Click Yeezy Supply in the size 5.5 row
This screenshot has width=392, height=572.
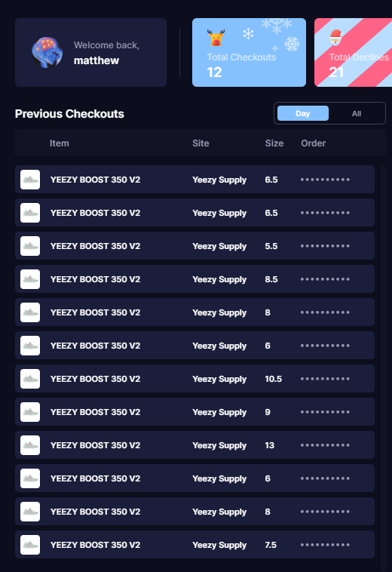click(x=219, y=247)
